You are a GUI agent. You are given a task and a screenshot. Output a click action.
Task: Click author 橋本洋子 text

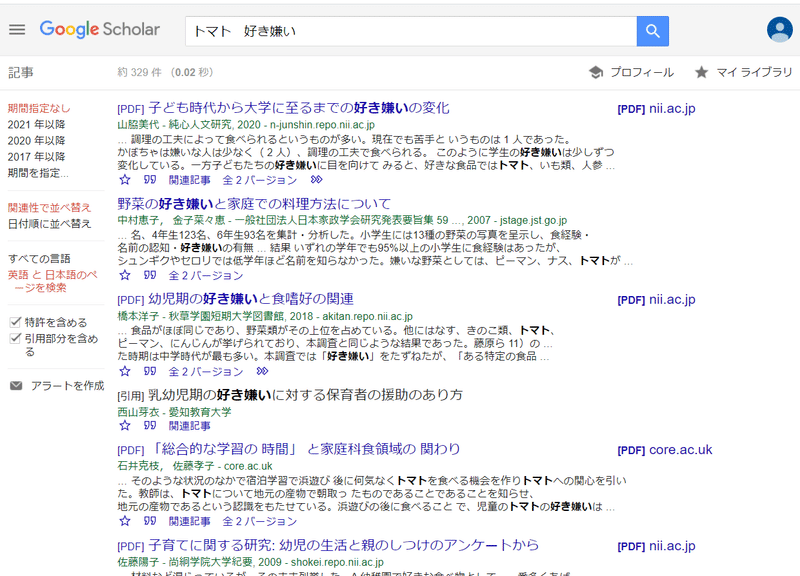pyautogui.click(x=138, y=316)
